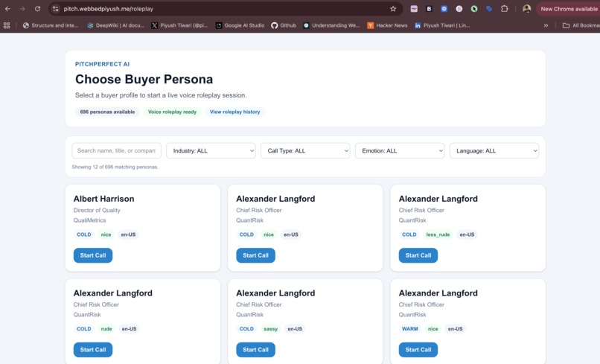Screen dimensions: 600x364
Task: Open the green circle extension icon
Action: click(474, 9)
